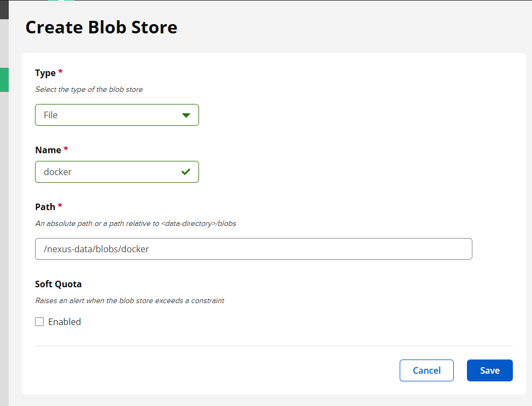
Task: Click the Name field containing docker
Action: pos(116,172)
